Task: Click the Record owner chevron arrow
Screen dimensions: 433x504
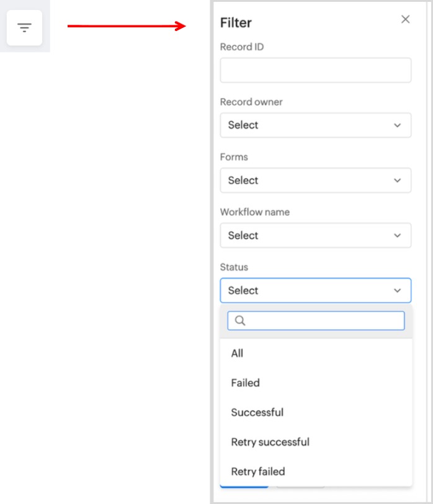Action: 398,125
